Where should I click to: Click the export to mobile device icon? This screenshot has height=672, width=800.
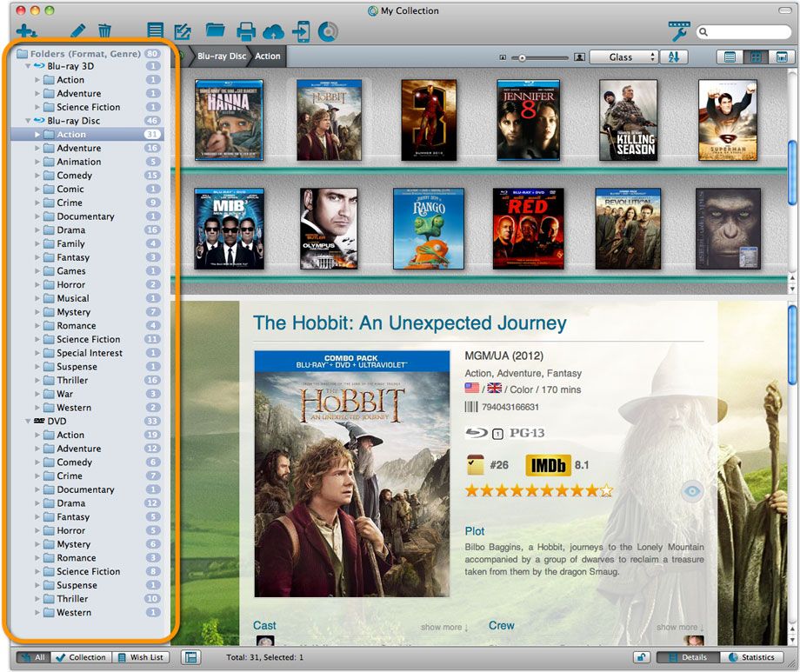coord(301,32)
